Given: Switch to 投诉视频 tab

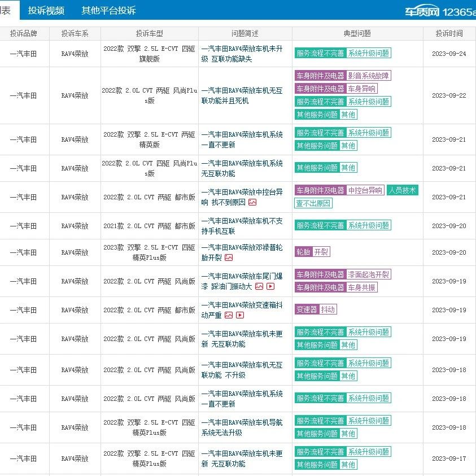Looking at the screenshot, I should (x=46, y=10).
